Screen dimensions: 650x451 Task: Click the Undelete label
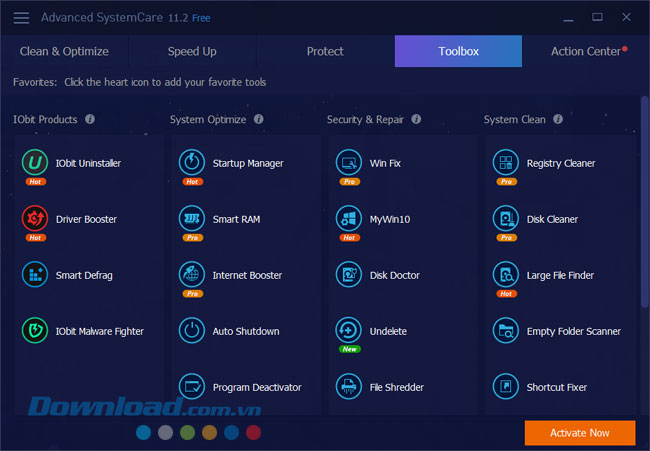click(388, 331)
